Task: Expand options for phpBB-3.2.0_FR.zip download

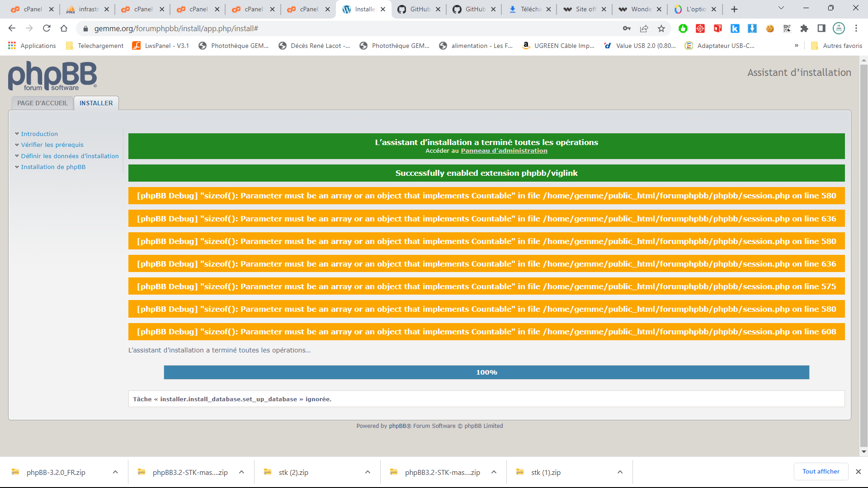Action: click(115, 472)
